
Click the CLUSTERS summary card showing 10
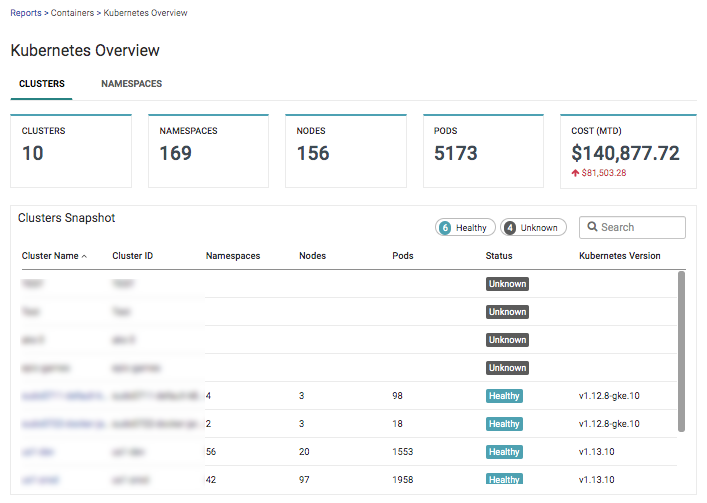(x=71, y=151)
